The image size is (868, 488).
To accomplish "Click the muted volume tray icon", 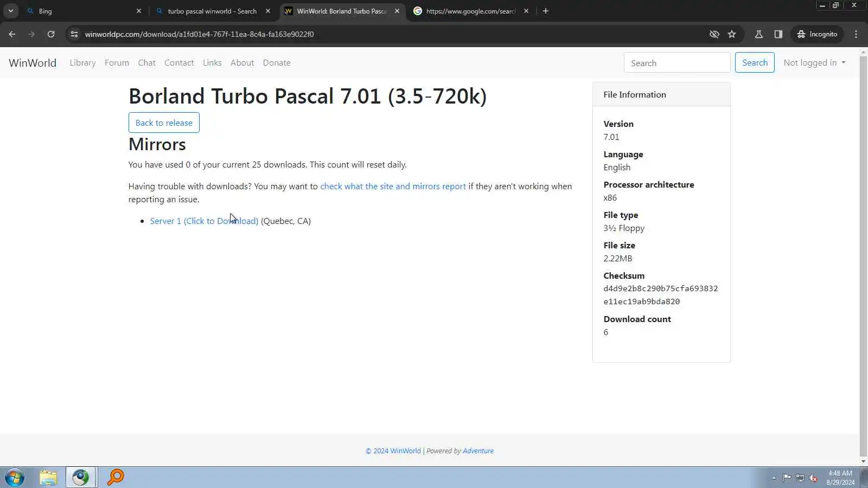I will click(813, 478).
